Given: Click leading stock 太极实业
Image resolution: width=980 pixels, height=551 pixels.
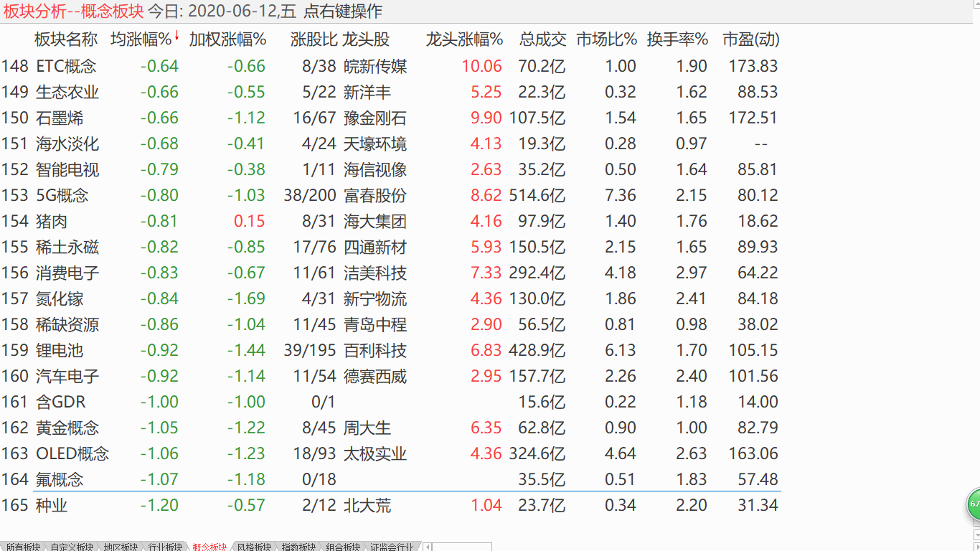Looking at the screenshot, I should tap(375, 453).
